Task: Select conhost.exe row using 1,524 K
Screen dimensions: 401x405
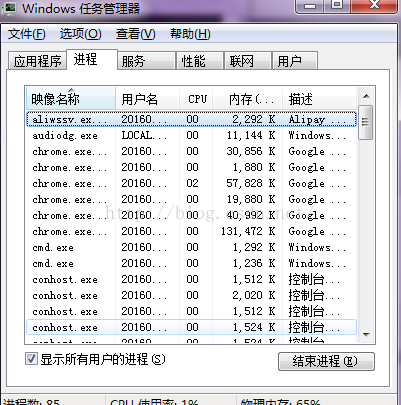Action: (191, 327)
